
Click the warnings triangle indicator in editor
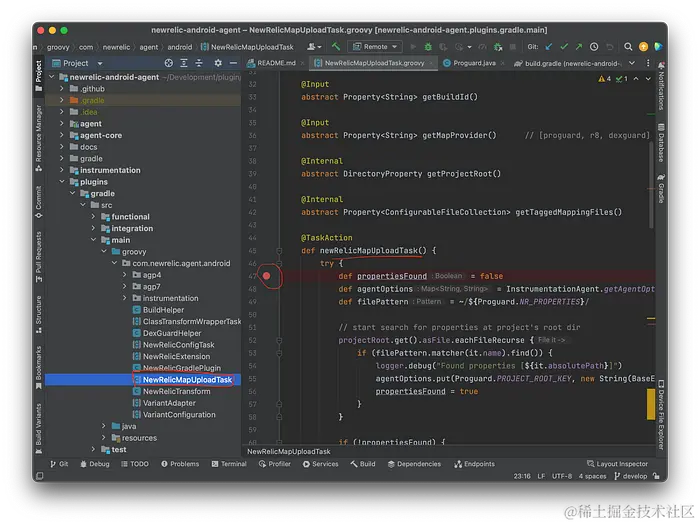(604, 79)
